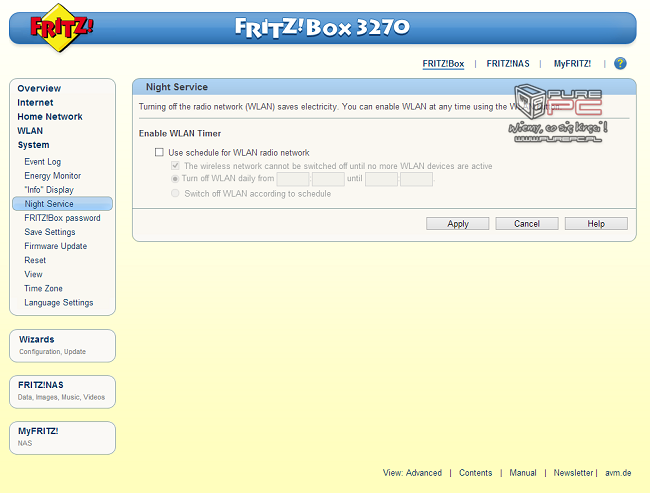Open Contents footer link

coord(475,473)
